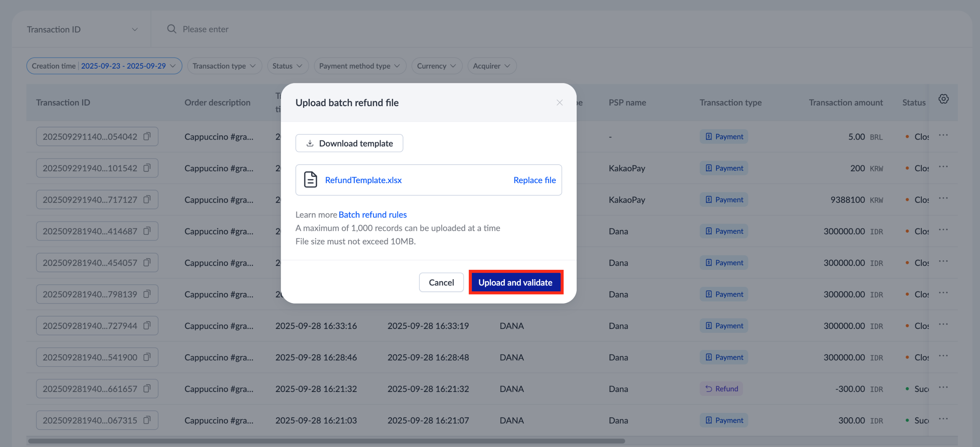Screen dimensions: 980x447
Task: Click the document icon beside RefundTemplate.xlsx
Action: click(310, 180)
